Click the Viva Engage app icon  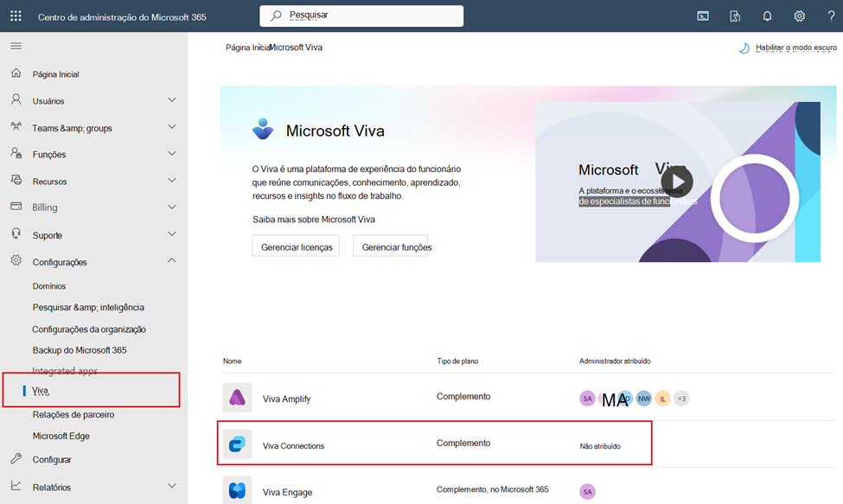[237, 491]
